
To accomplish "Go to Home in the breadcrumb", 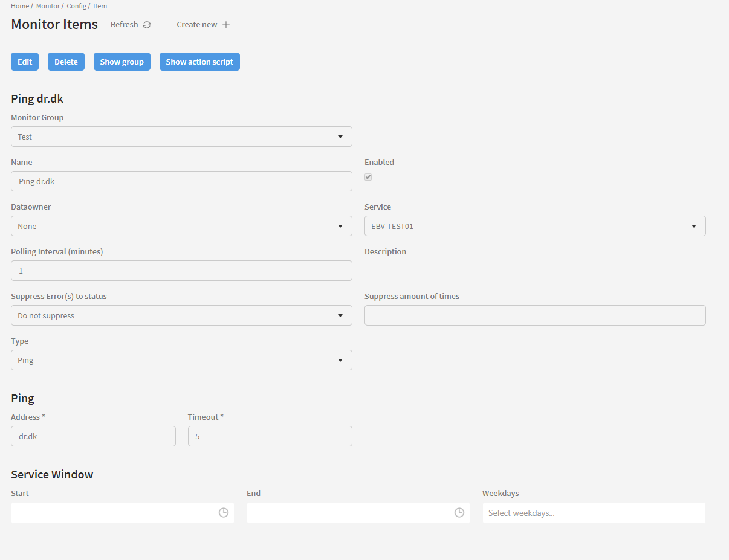I will point(19,6).
